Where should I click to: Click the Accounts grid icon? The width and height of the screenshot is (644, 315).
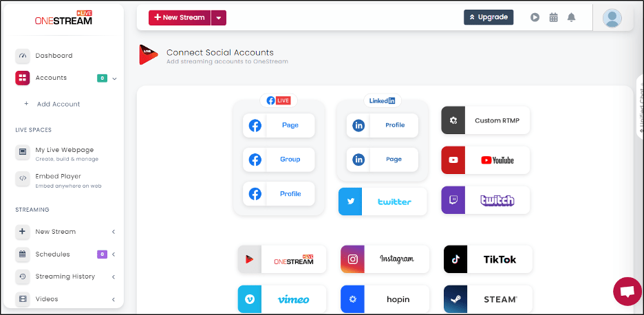[x=23, y=78]
